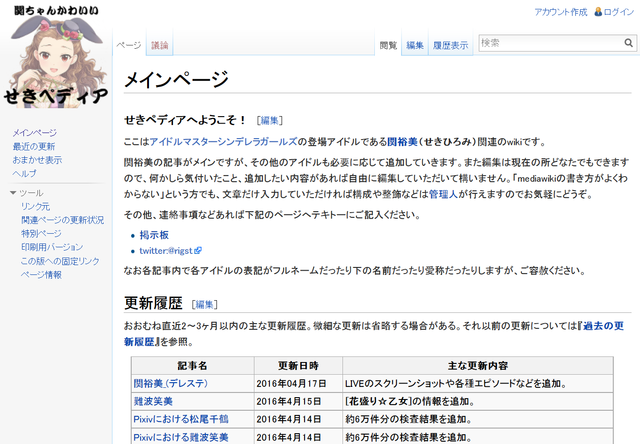Screen dimensions: 640x444
Task: Click おまかせ表示 random page link
Action: (37, 160)
